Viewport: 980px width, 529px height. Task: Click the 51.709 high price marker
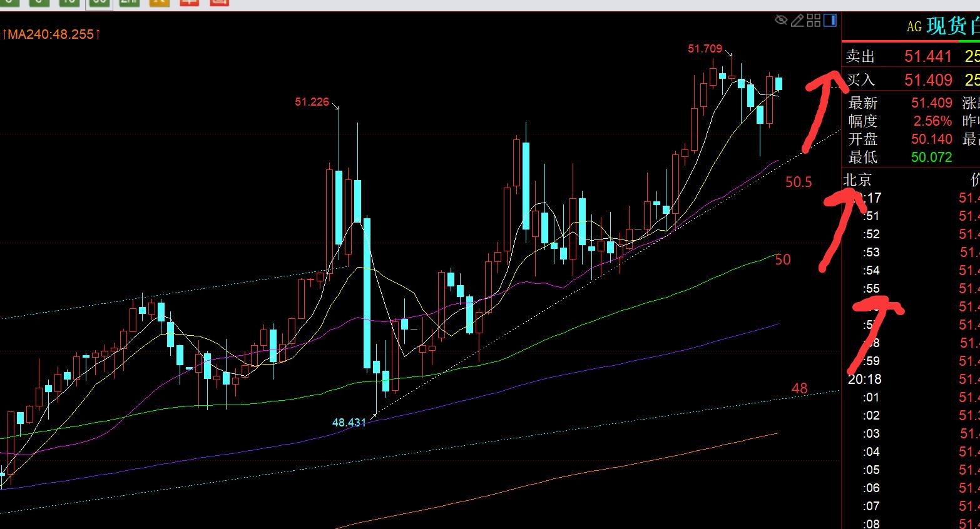click(705, 49)
